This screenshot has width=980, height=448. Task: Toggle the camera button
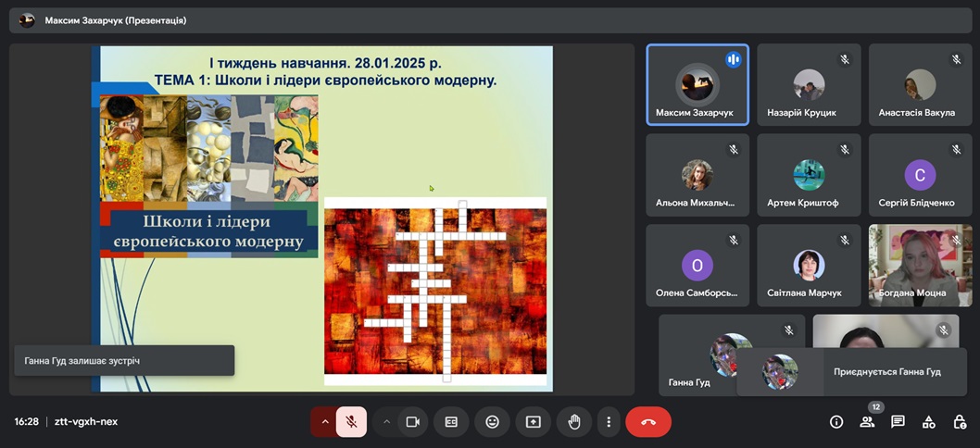click(412, 422)
